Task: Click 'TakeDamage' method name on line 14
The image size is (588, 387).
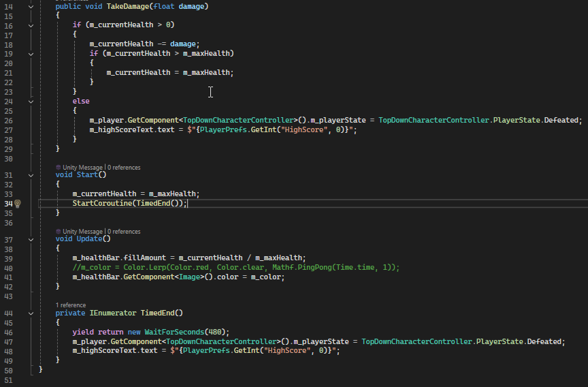Action: (x=128, y=6)
